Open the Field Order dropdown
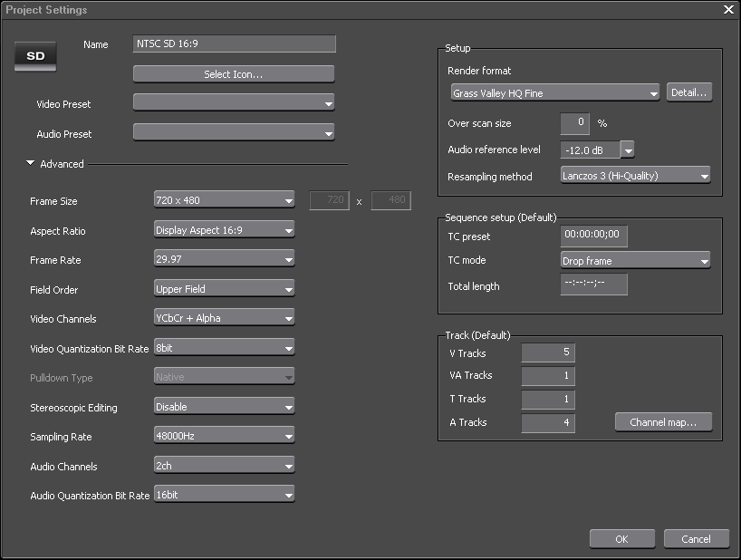The width and height of the screenshot is (741, 560). coord(225,289)
